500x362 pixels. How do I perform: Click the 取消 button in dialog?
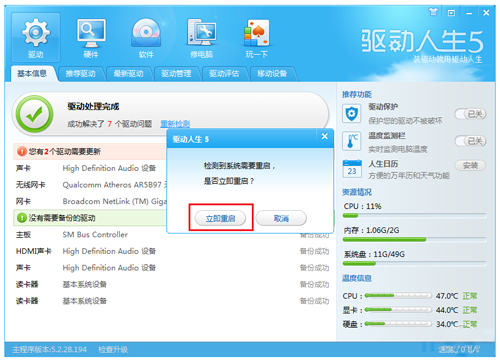pyautogui.click(x=281, y=219)
